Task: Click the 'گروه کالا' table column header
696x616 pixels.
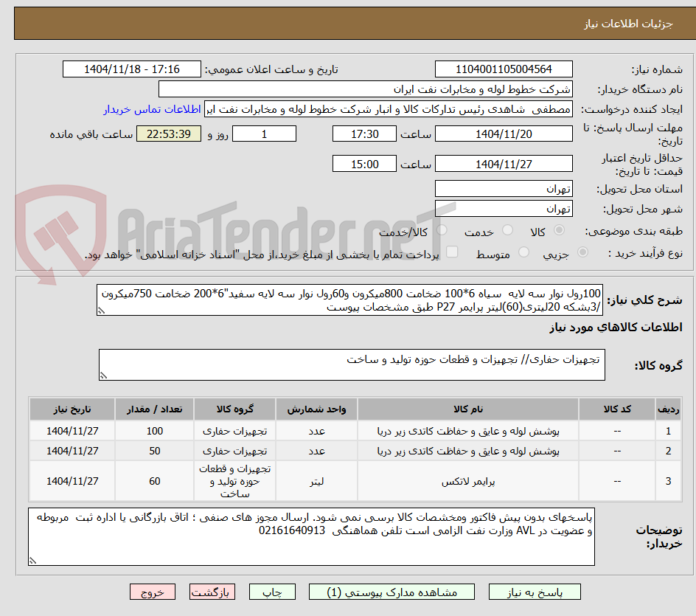Action: pyautogui.click(x=234, y=409)
